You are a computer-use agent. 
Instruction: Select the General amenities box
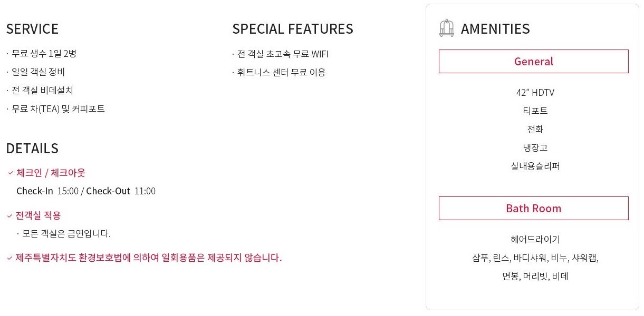point(533,61)
